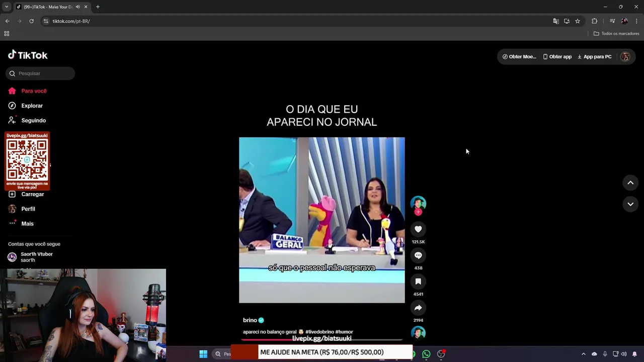Click the taskbar search box
644x362 pixels.
coord(221,354)
